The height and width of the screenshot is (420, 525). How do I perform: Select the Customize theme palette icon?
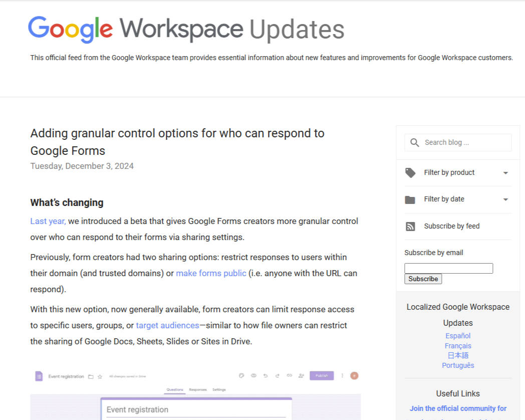pyautogui.click(x=241, y=375)
